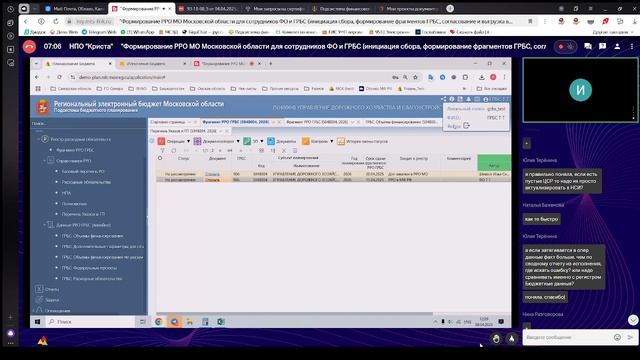Open the downloads icon in the inner browser
Image resolution: width=640 pixels, height=360 pixels.
(482, 77)
